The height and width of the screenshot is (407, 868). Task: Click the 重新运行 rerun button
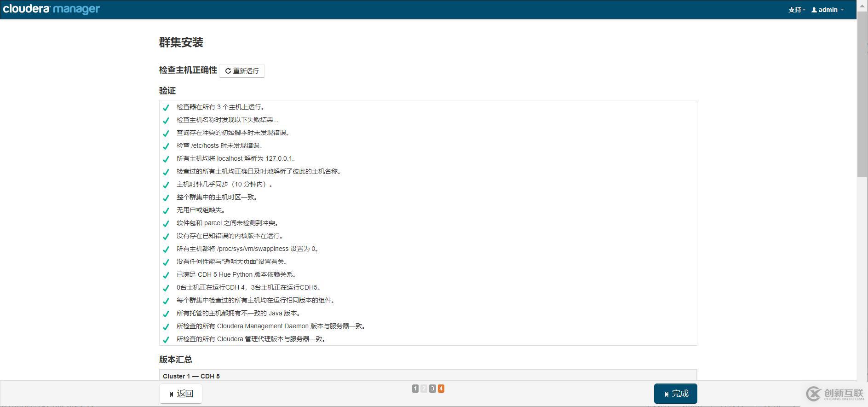click(x=242, y=71)
